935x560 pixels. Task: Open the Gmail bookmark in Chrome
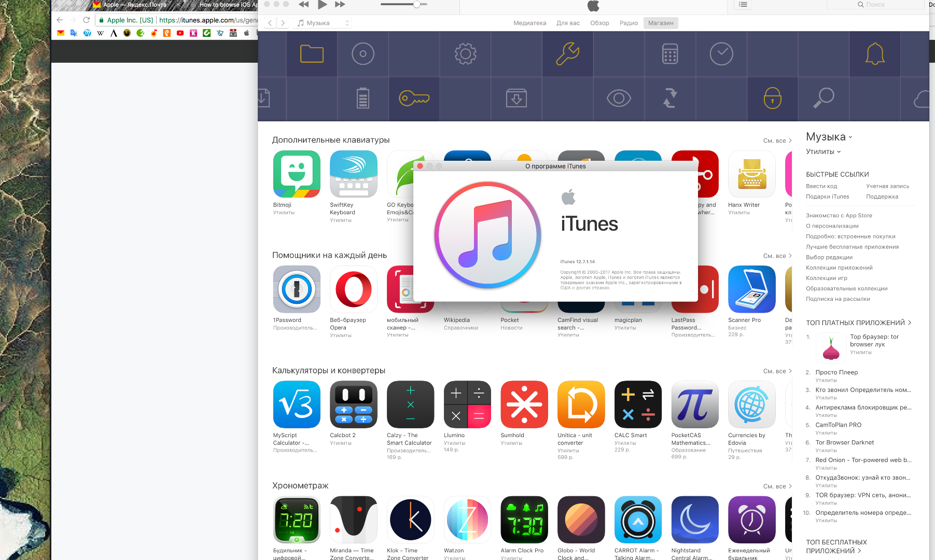tap(61, 33)
